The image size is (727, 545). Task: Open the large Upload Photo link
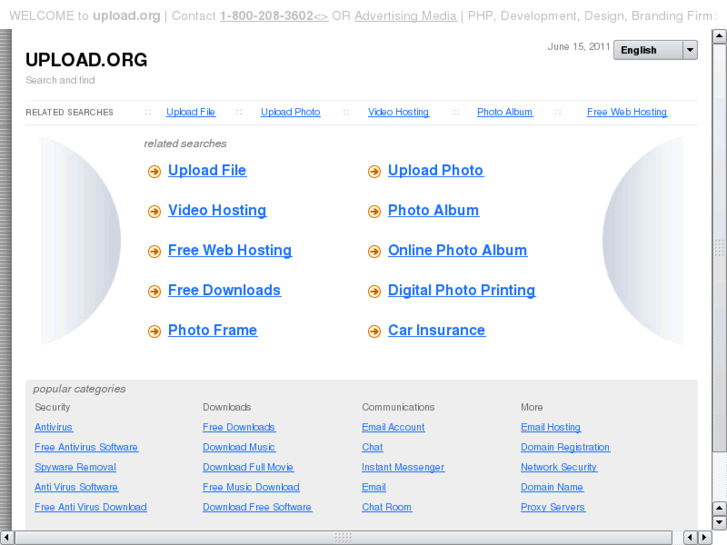tap(435, 170)
